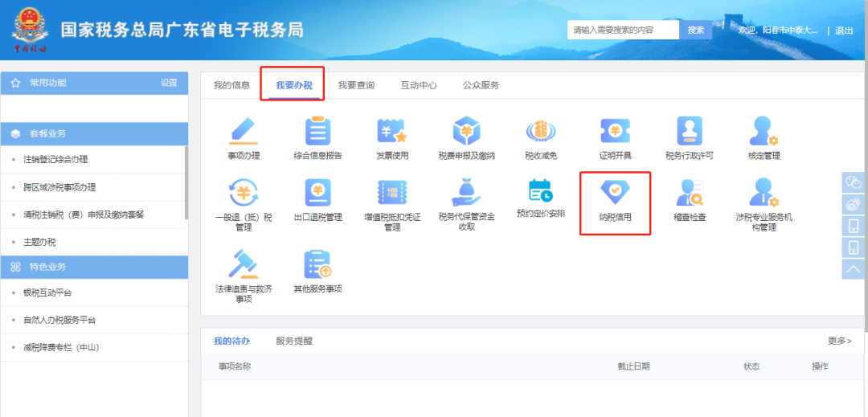The height and width of the screenshot is (417, 868).
Task: Switch to 公众服务 tab
Action: [481, 85]
